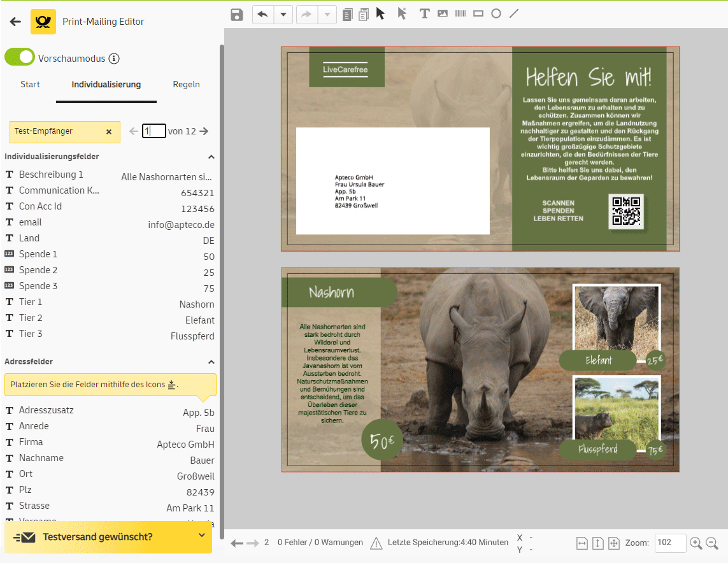
Task: Click the recipient number input field
Action: point(153,131)
